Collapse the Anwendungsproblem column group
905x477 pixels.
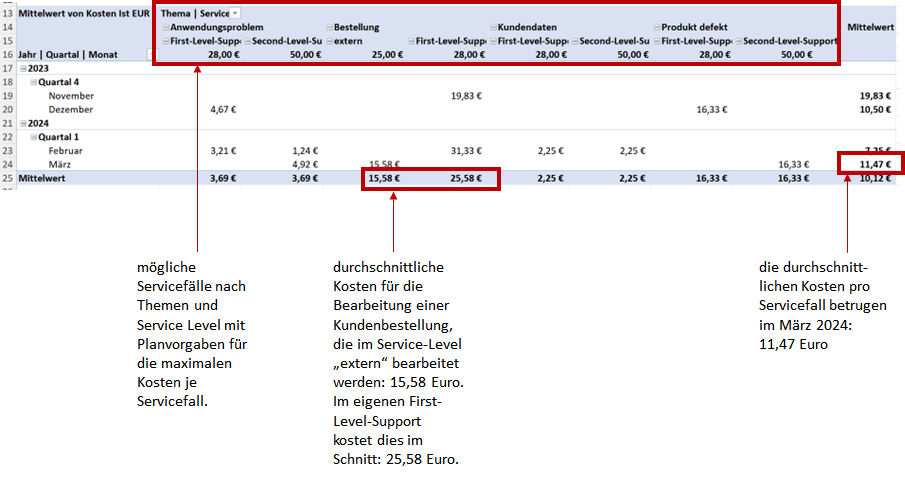click(x=166, y=28)
